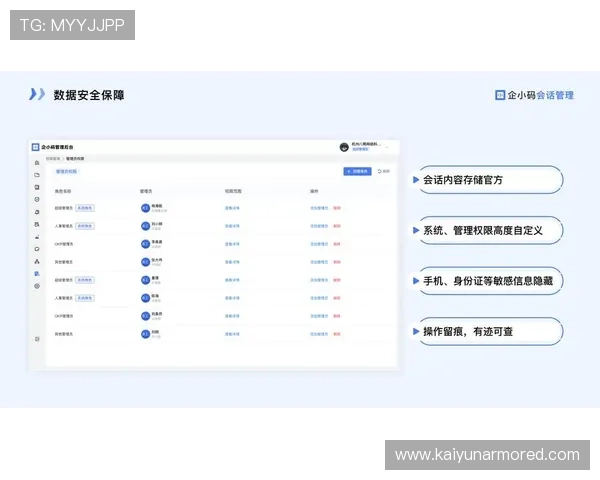This screenshot has height=480, width=600.
Task: Select the org hierarchy icon in the sidebar
Action: pos(37,261)
